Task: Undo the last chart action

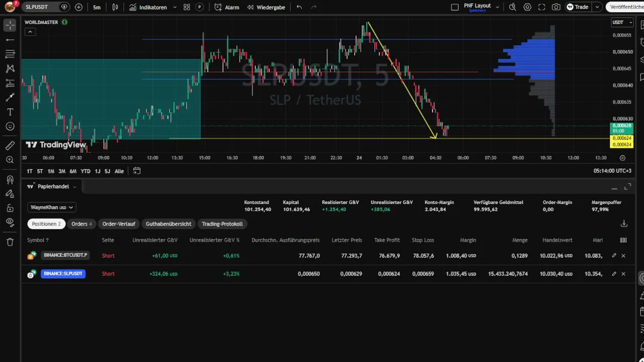Action: coord(299,7)
